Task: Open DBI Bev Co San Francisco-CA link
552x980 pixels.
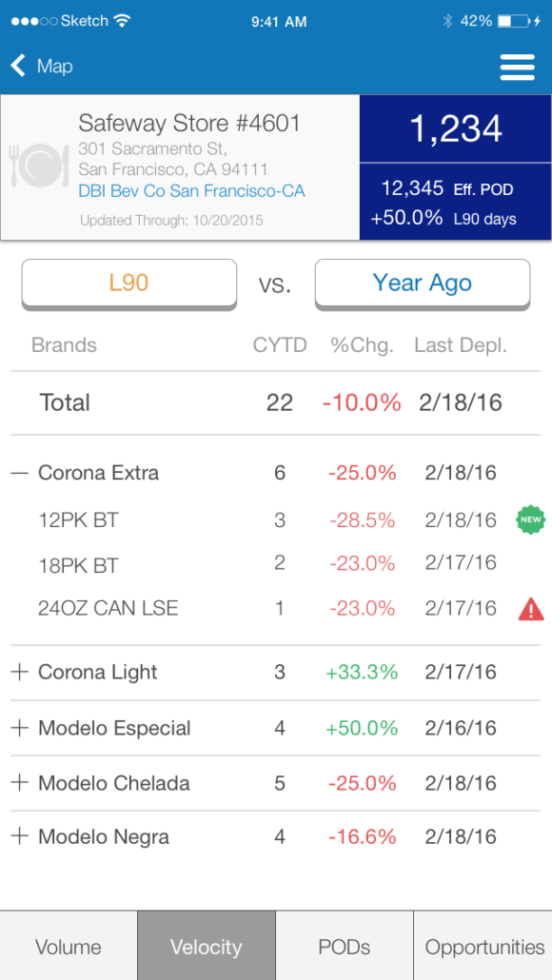Action: tap(192, 190)
